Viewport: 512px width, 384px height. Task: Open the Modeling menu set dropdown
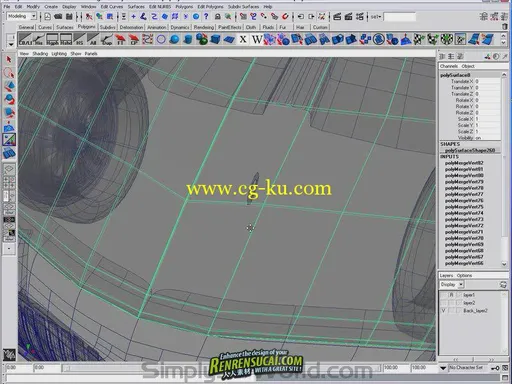(21, 16)
